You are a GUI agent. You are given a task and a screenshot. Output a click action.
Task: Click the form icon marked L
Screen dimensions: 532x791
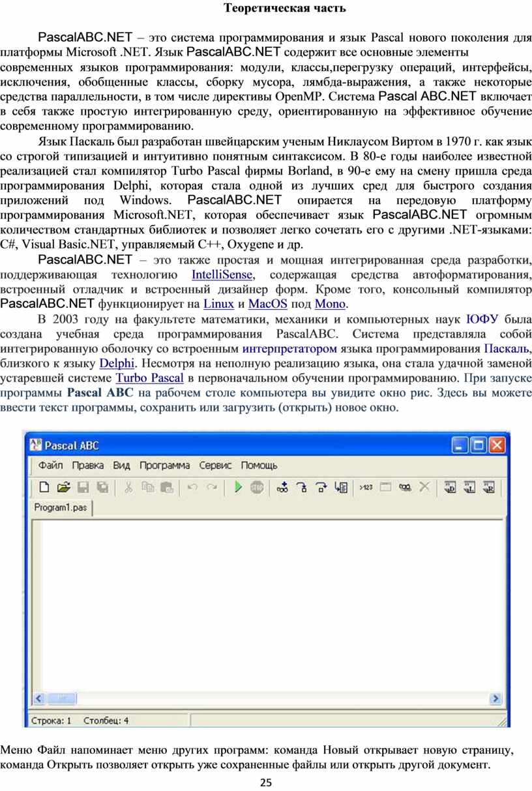tap(469, 487)
